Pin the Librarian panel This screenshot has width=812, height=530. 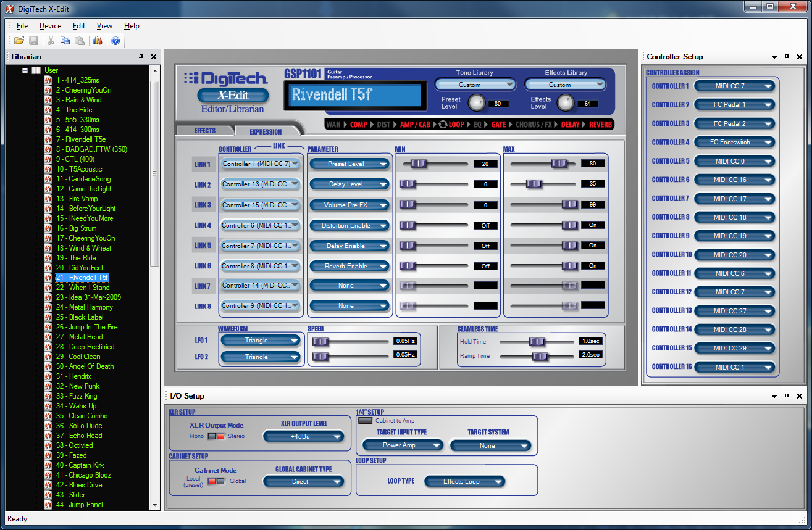141,57
